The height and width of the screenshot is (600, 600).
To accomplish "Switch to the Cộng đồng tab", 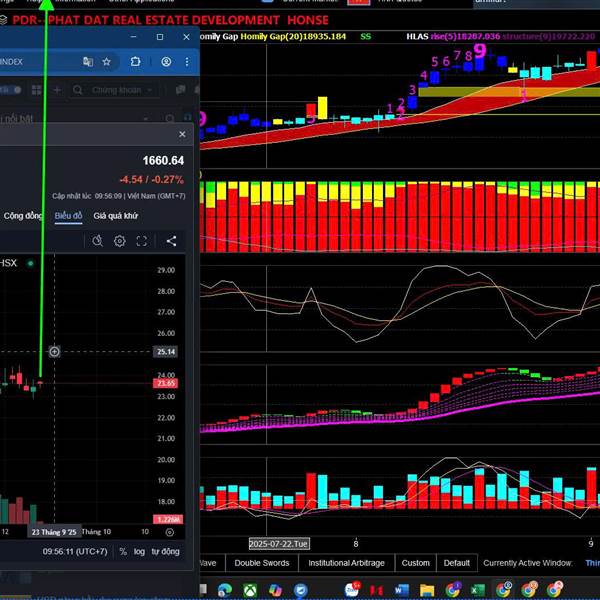I will tap(23, 216).
